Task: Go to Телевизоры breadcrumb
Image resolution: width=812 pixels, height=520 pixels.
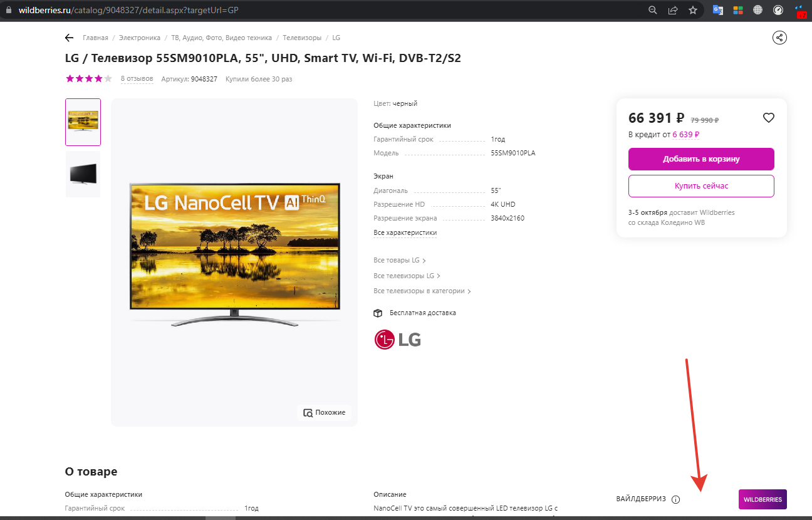Action: click(x=302, y=38)
